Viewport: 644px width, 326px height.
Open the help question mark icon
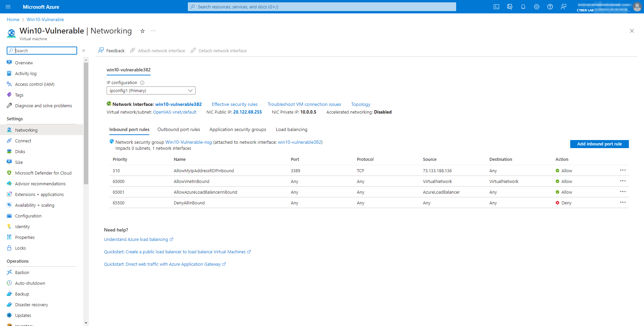(x=550, y=7)
